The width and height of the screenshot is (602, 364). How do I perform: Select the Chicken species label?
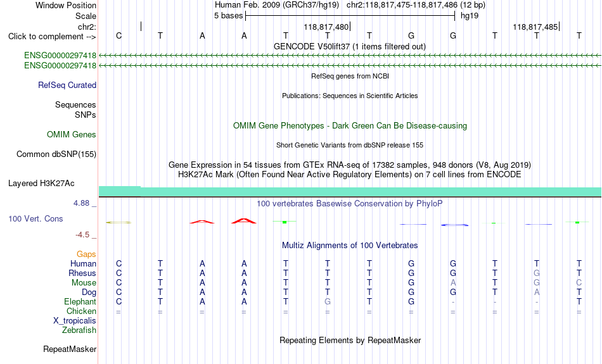point(81,311)
